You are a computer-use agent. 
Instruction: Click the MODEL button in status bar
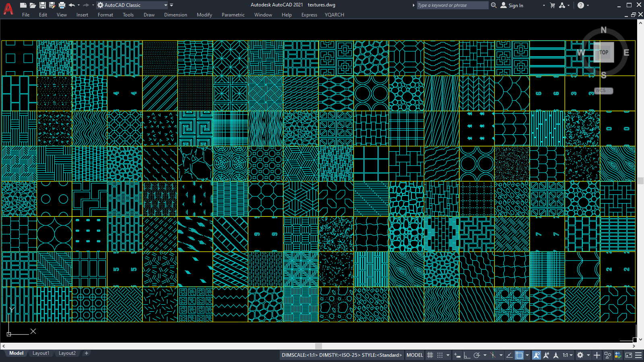click(414, 355)
